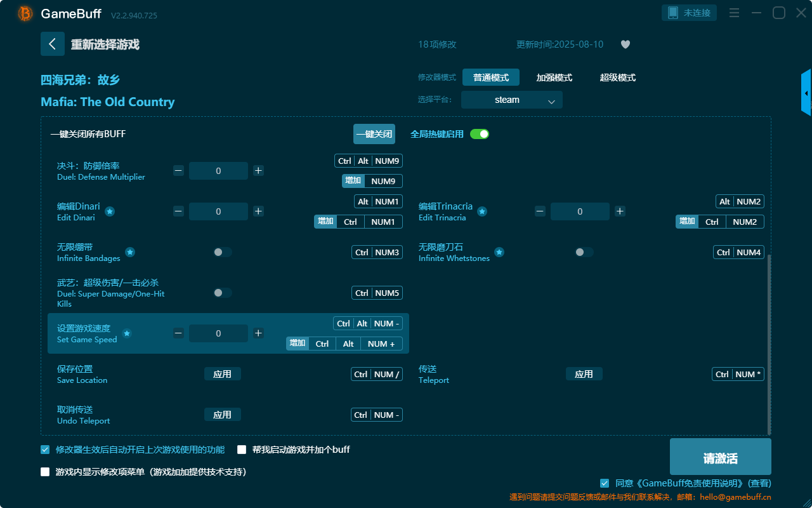Open the GameBuff disclaimer (查看) link
Screen dimensions: 812x508
coord(759,483)
